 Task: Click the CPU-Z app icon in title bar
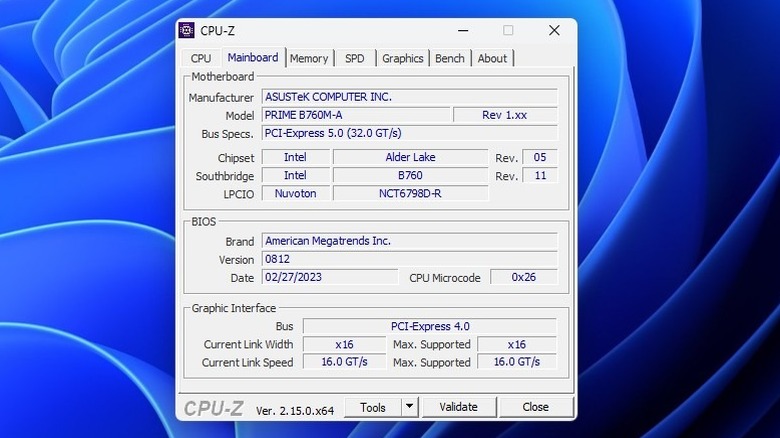(x=187, y=30)
